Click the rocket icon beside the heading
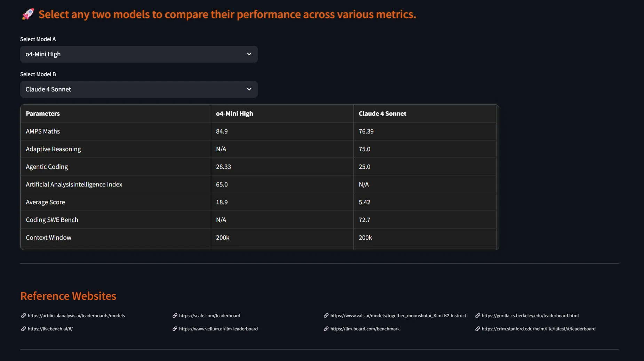 [28, 14]
